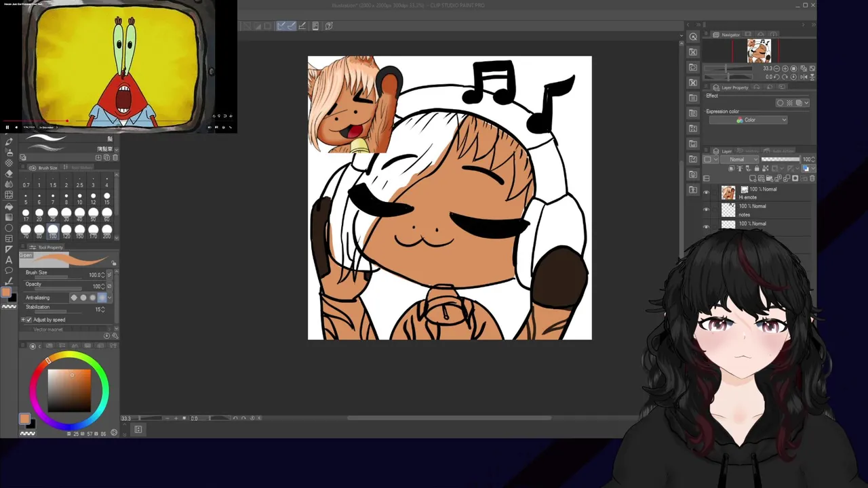This screenshot has width=868, height=488.
Task: Select no anti-aliasing option
Action: [74, 298]
